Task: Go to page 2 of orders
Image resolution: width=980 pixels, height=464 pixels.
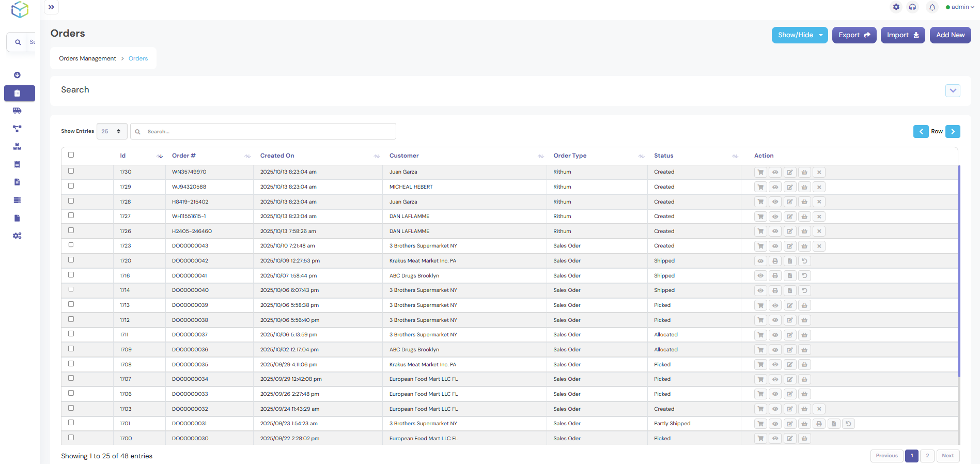Action: click(x=927, y=456)
